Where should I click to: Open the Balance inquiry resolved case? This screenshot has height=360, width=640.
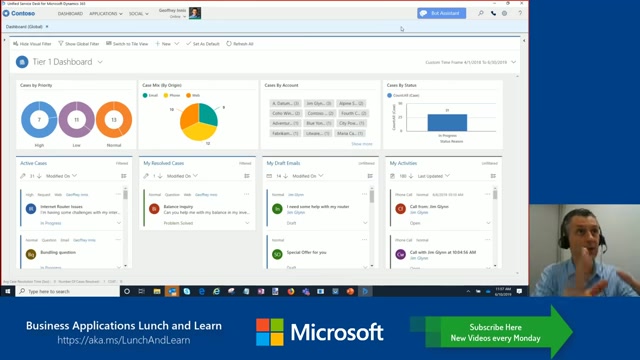pyautogui.click(x=178, y=207)
